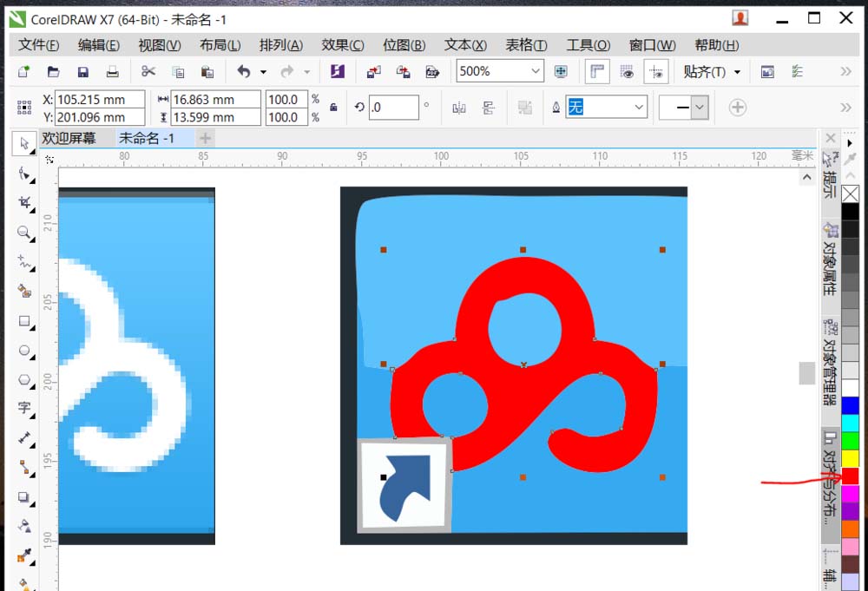The width and height of the screenshot is (868, 591).
Task: Toggle the lock ratio padlock
Action: tap(333, 108)
